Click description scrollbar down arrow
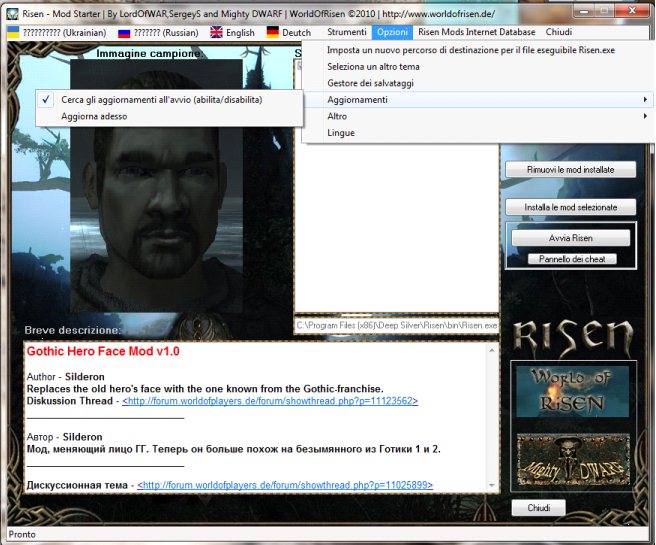 (x=492, y=485)
